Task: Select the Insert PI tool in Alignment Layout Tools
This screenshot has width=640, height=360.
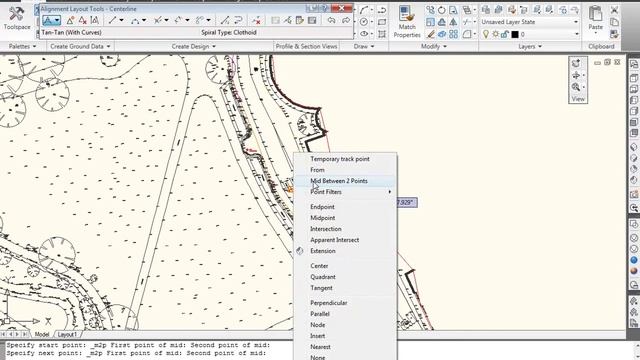Action: [70, 20]
